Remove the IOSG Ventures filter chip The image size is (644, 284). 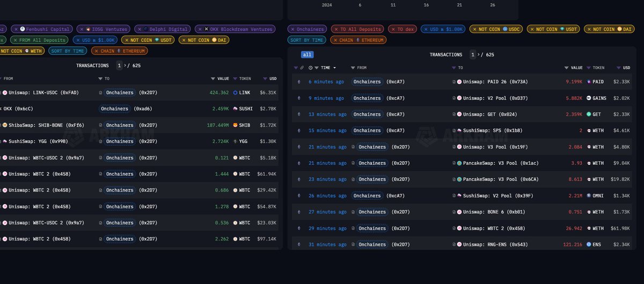click(81, 29)
